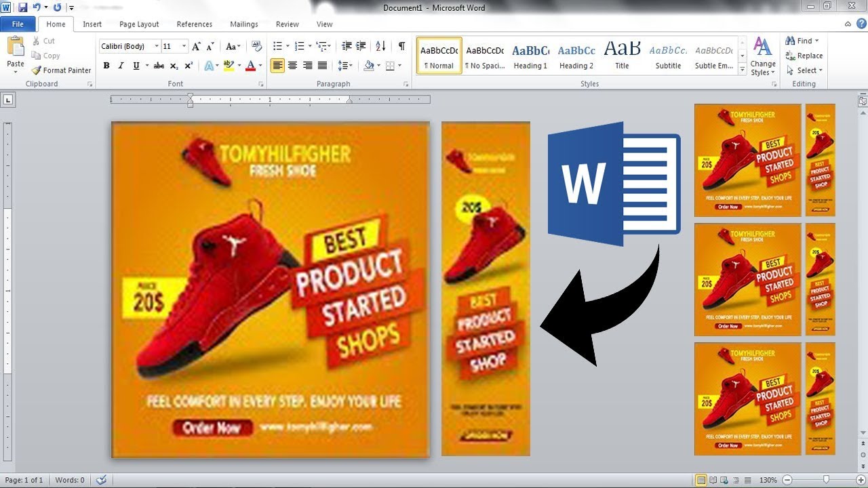Open the Change Case dropdown

coord(233,47)
